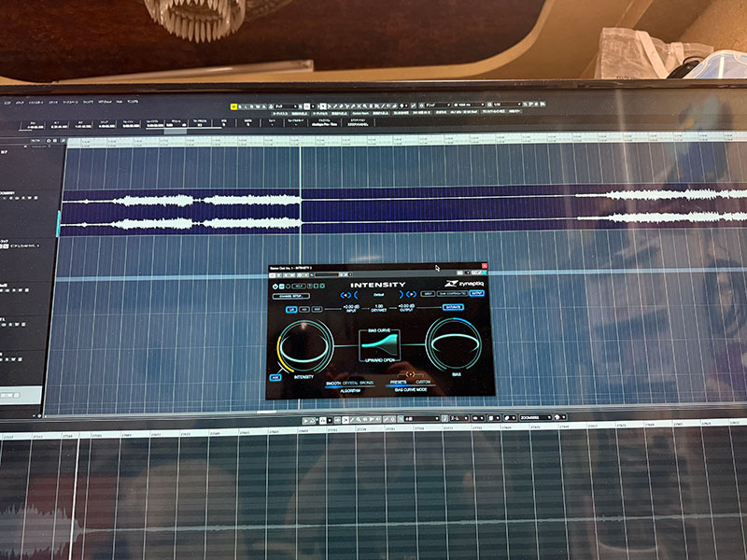Open the quantize preset dropdown
Image resolution: width=747 pixels, height=560 pixels.
pos(507,105)
